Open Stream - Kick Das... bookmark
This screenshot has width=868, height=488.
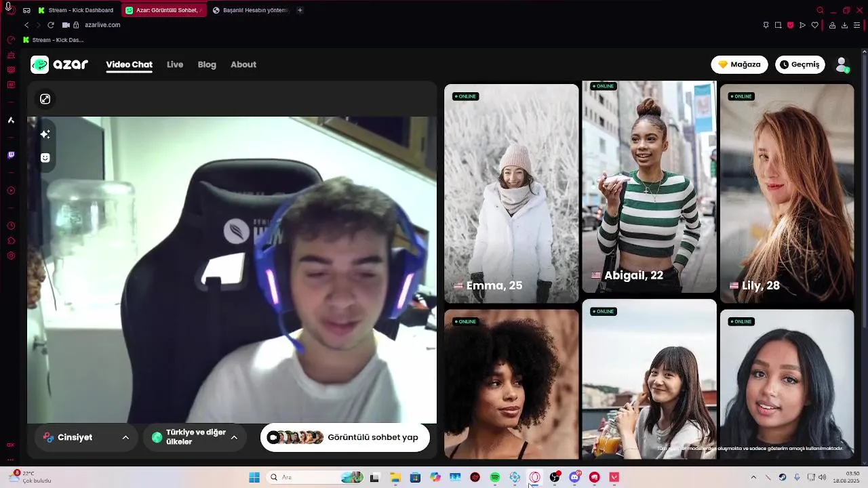(x=54, y=40)
